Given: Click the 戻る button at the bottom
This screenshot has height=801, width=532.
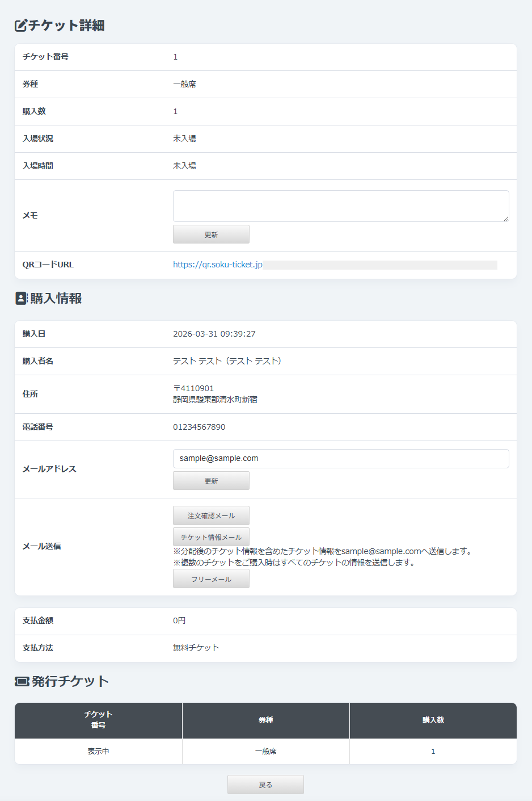Looking at the screenshot, I should [x=265, y=785].
